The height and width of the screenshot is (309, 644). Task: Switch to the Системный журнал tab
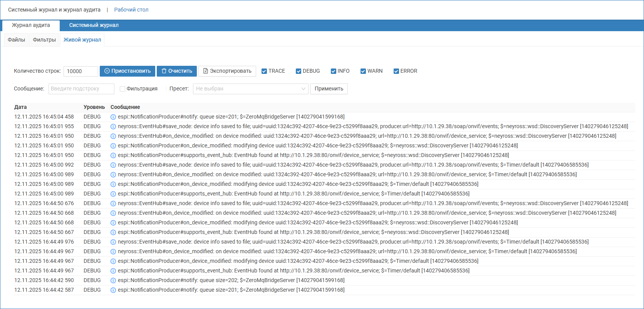94,25
